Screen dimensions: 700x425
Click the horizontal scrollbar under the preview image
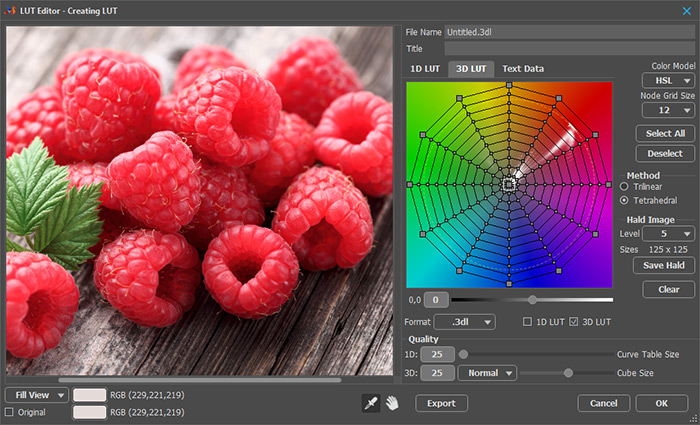[200, 380]
